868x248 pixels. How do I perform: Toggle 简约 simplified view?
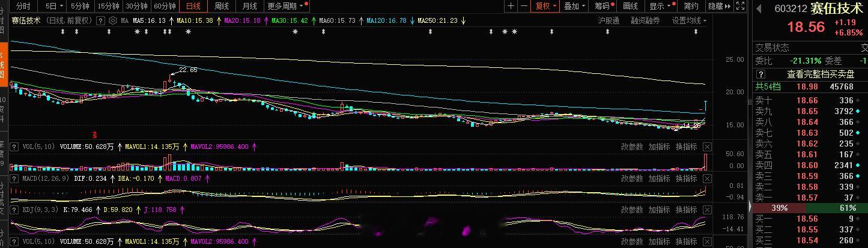pyautogui.click(x=691, y=6)
